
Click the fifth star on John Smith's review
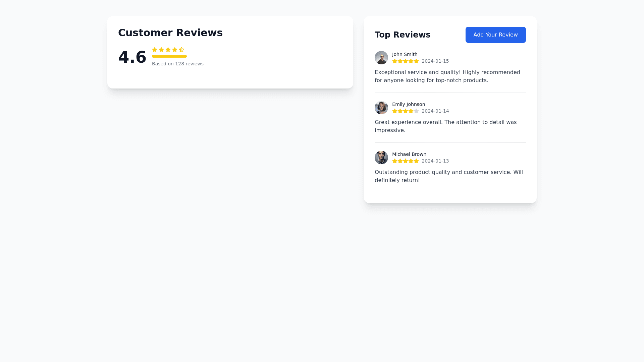(416, 61)
